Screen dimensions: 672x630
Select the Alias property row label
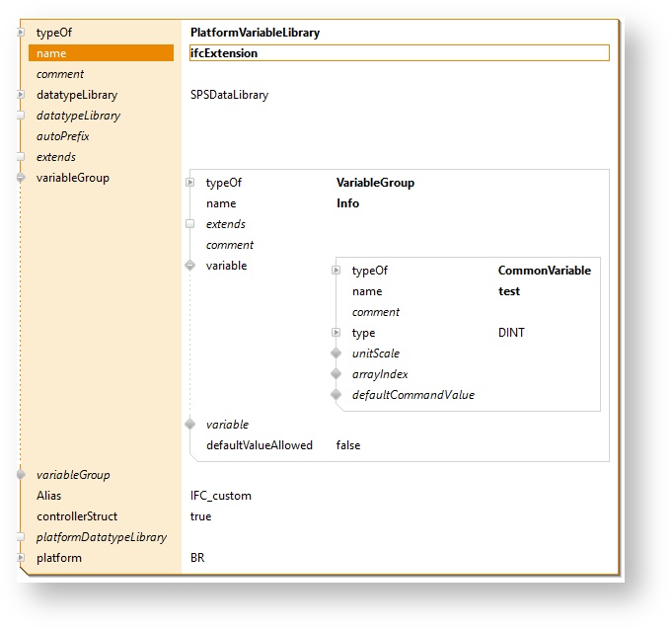[x=48, y=496]
